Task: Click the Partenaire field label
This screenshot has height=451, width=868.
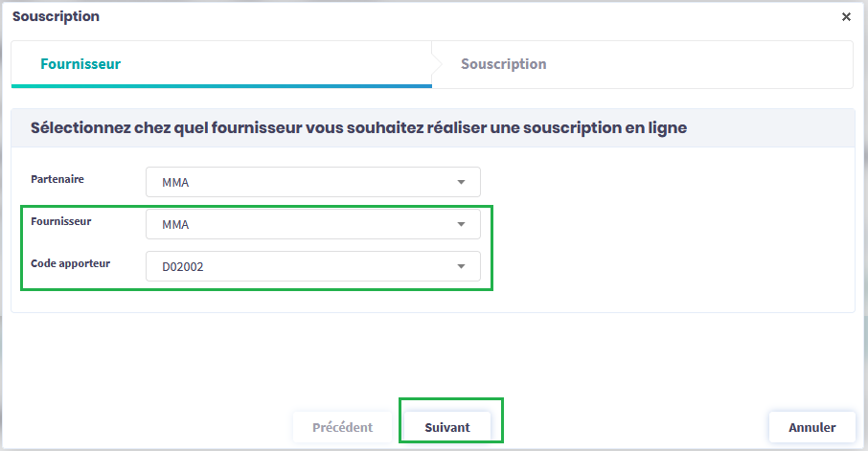Action: pos(57,178)
